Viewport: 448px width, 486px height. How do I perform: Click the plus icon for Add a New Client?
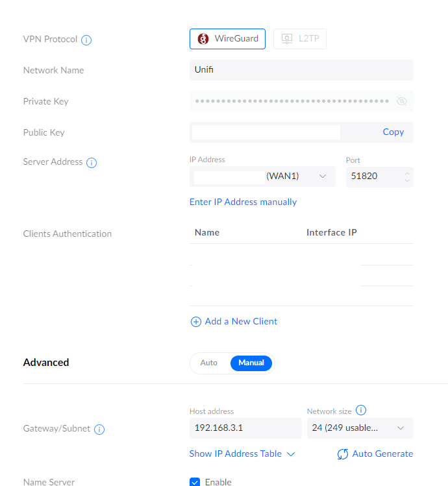point(195,322)
